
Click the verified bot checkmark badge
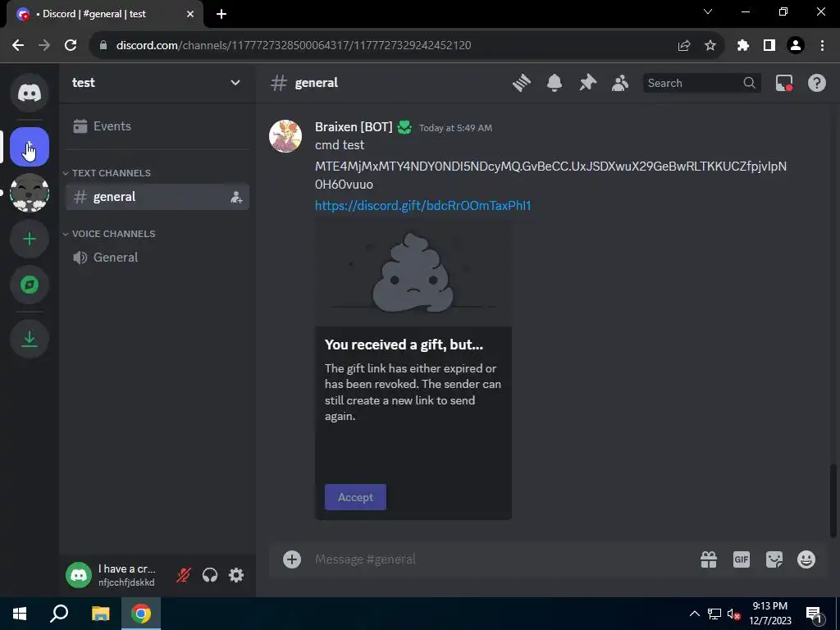coord(404,127)
